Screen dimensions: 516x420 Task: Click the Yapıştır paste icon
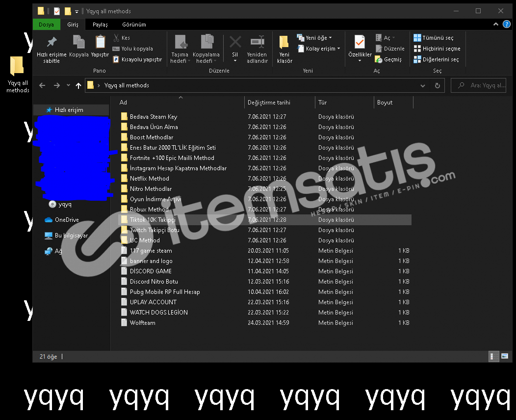pos(100,46)
